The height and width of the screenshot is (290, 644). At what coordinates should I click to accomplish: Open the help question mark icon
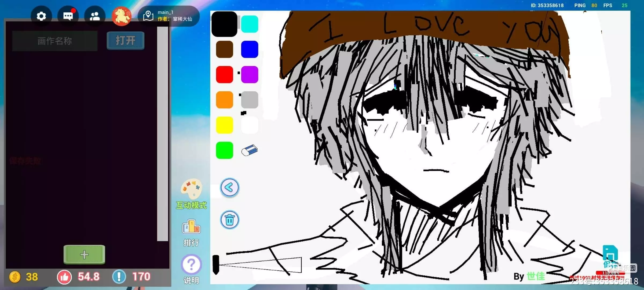[x=191, y=265]
